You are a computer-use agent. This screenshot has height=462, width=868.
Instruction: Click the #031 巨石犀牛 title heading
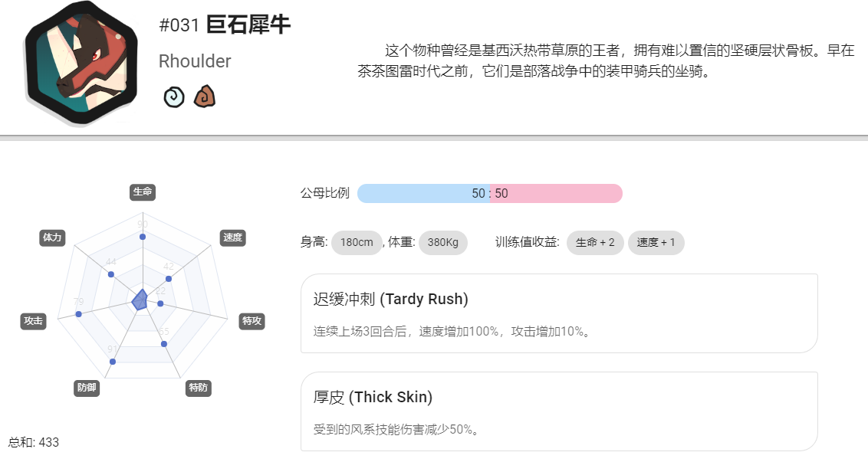pyautogui.click(x=225, y=25)
